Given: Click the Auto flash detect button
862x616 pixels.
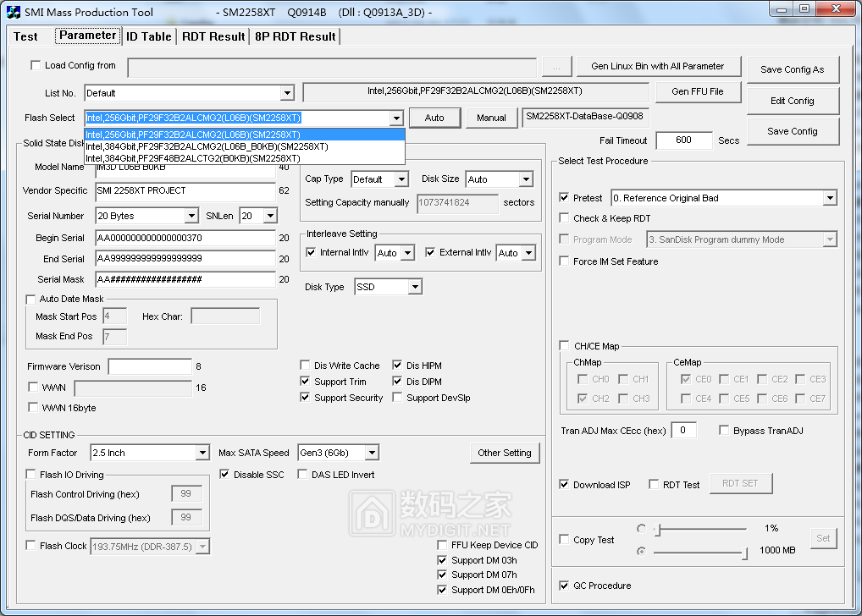Looking at the screenshot, I should tap(434, 118).
